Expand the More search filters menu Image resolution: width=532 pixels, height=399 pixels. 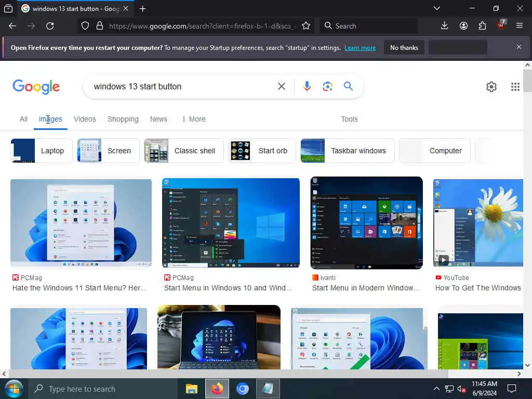[x=194, y=119]
